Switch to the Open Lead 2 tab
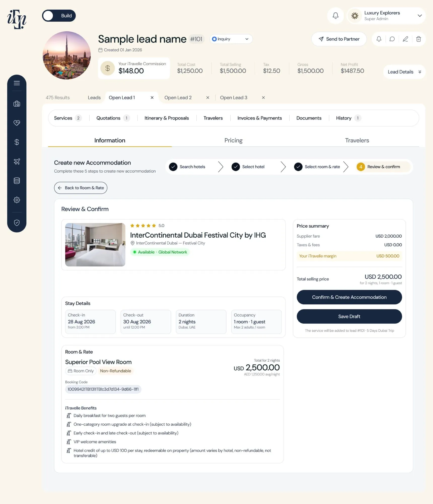This screenshot has width=433, height=504. pos(178,98)
